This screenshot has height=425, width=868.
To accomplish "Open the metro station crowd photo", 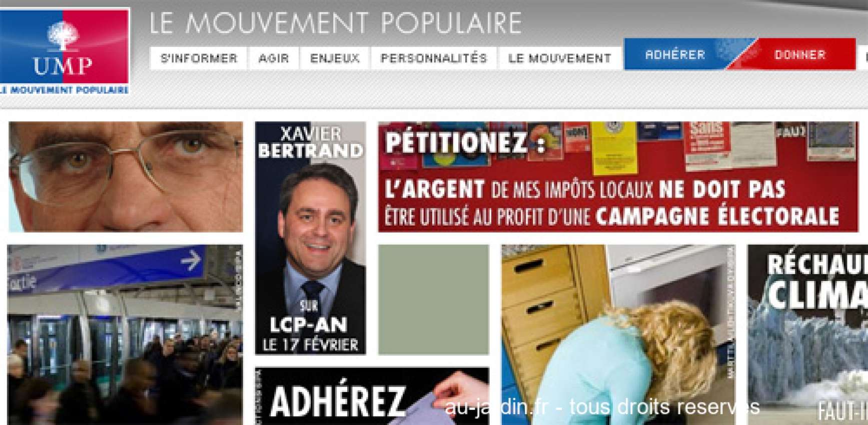I will tap(125, 334).
